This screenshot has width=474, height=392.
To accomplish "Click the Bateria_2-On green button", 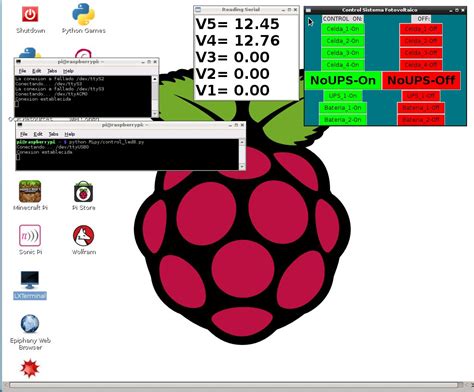I will [x=343, y=120].
